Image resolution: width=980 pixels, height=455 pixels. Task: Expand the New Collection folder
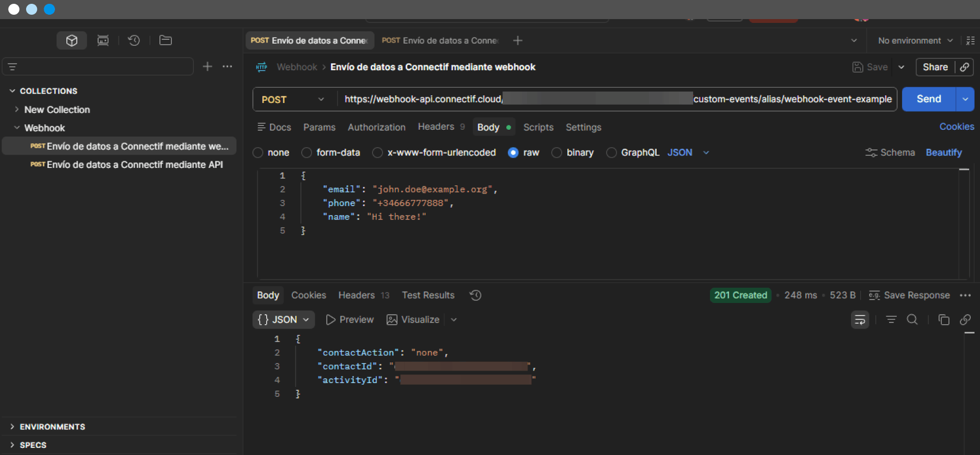click(x=17, y=110)
